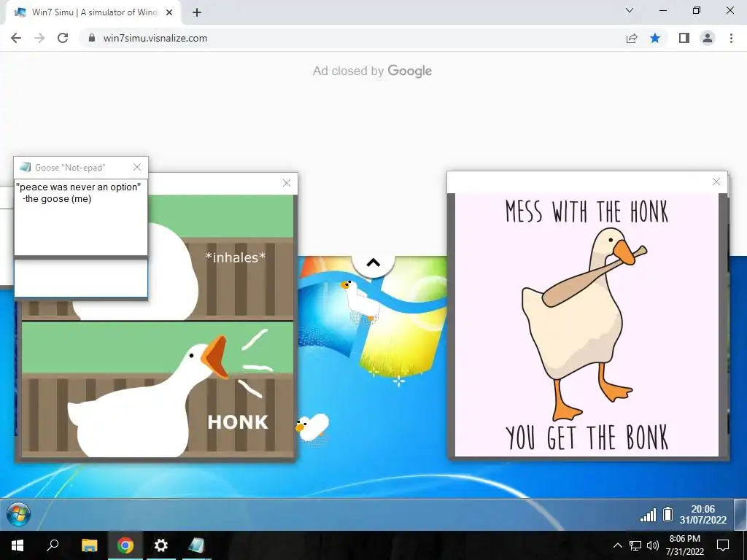
Task: Open the Chrome side panel
Action: [684, 38]
